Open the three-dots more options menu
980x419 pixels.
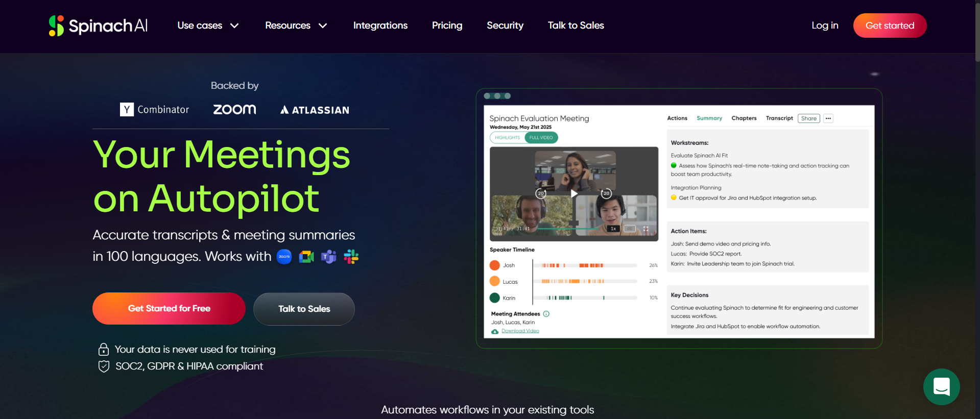click(828, 118)
